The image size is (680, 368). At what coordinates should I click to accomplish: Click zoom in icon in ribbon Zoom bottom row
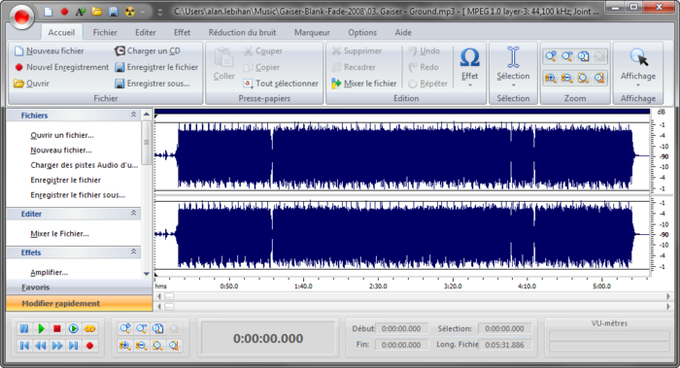551,78
